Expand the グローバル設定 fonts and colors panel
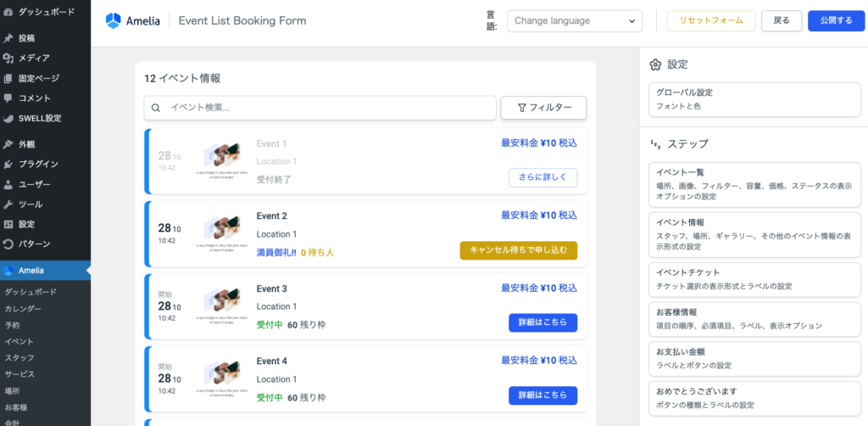 [x=754, y=99]
